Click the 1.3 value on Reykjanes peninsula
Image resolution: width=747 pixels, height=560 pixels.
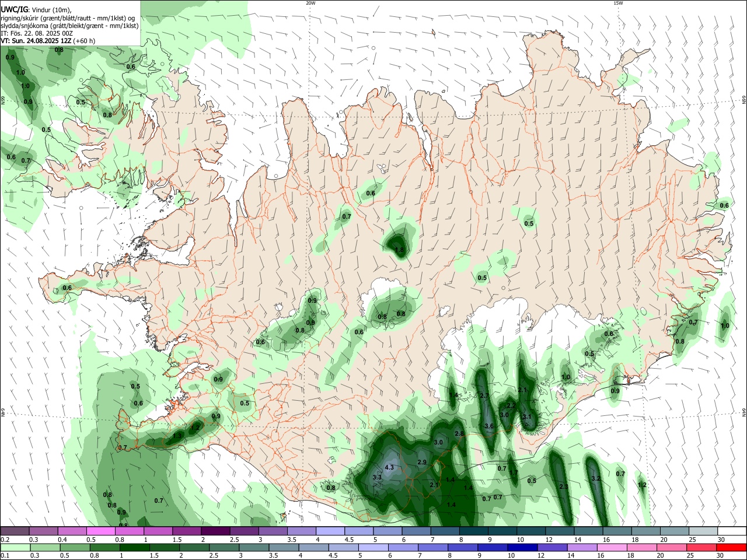[x=177, y=435]
